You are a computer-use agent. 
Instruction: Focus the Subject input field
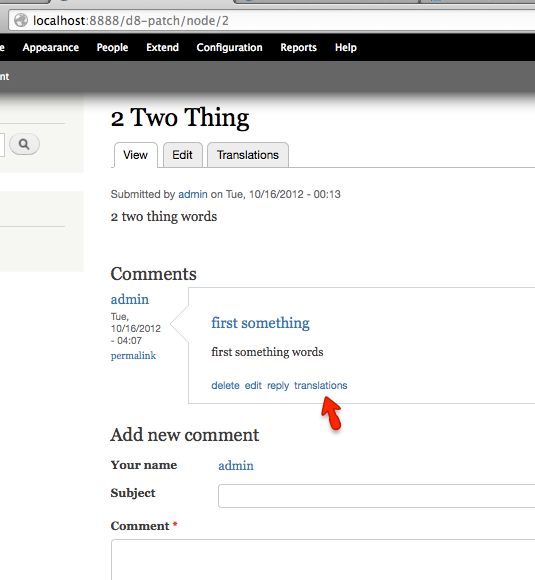(377, 496)
